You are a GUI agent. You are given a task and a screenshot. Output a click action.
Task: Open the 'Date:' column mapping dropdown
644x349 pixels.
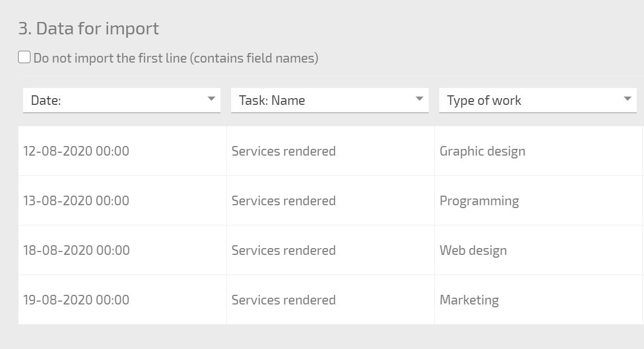[122, 100]
